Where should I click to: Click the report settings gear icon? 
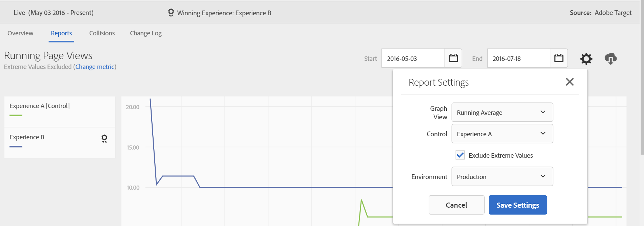586,59
